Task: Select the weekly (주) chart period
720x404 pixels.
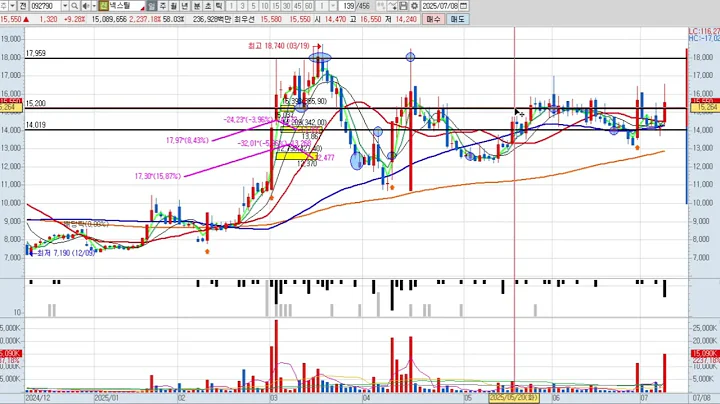Action: [x=163, y=6]
